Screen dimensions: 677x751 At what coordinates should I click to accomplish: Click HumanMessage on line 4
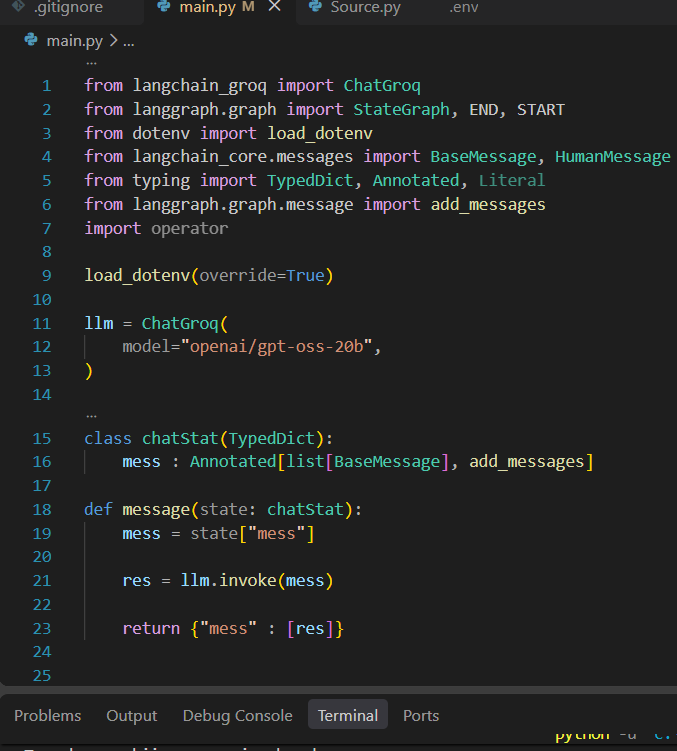(x=613, y=157)
